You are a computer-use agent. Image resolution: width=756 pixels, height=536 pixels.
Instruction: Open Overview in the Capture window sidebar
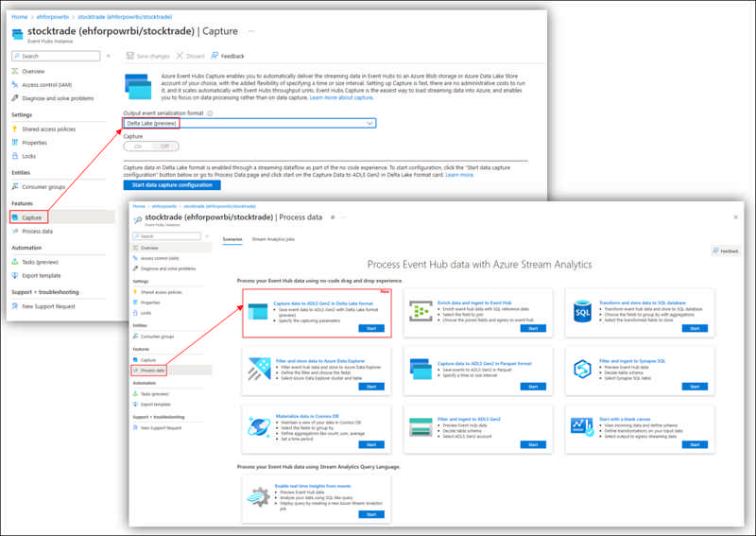(33, 72)
